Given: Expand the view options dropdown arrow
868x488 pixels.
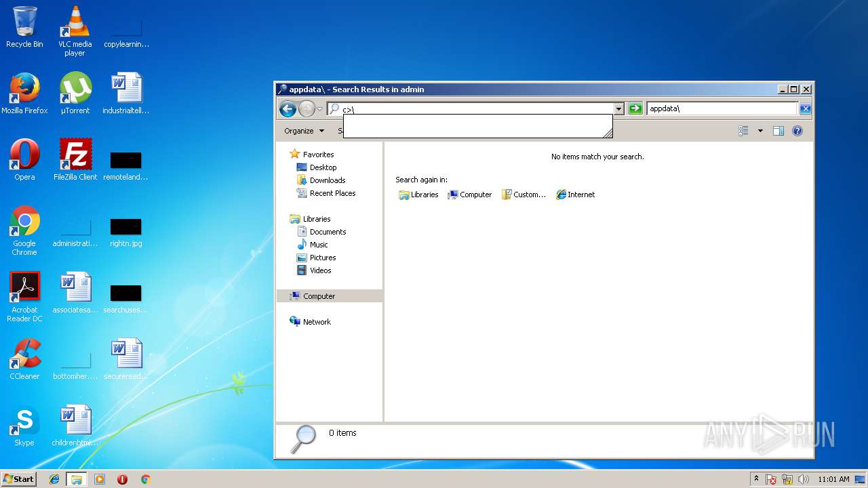Looking at the screenshot, I should coord(760,131).
